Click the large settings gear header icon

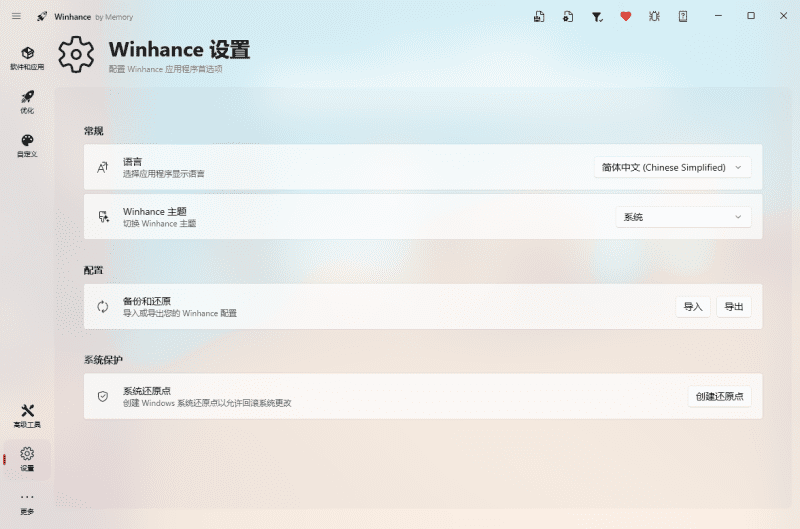[76, 55]
